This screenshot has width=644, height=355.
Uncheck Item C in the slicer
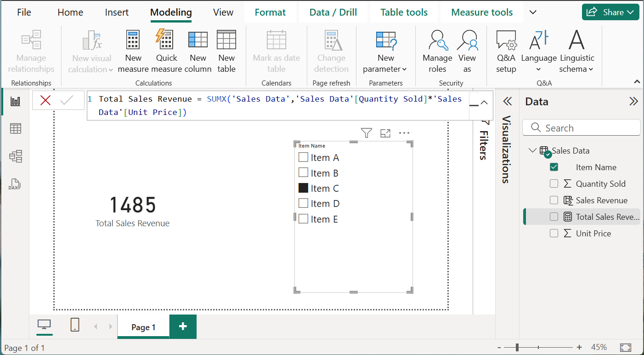tap(303, 188)
